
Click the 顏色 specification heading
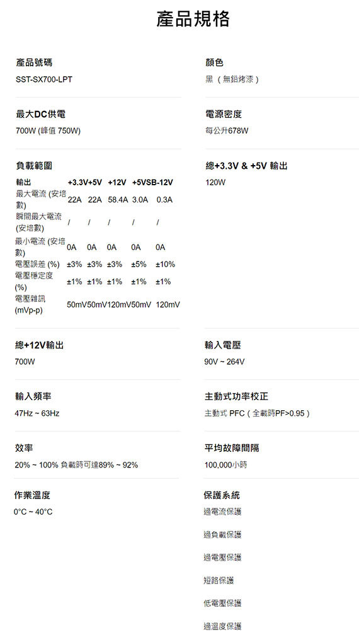tap(214, 62)
